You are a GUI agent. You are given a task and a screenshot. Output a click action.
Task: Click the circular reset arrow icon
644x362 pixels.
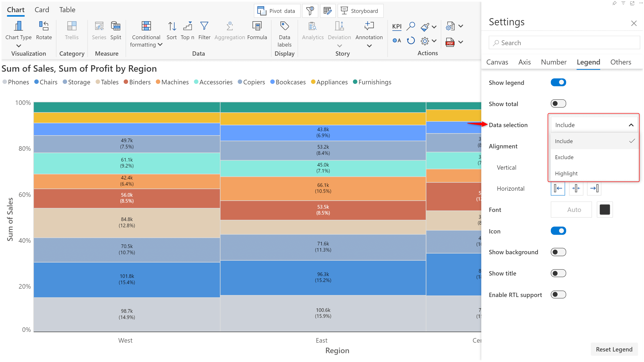[410, 41]
